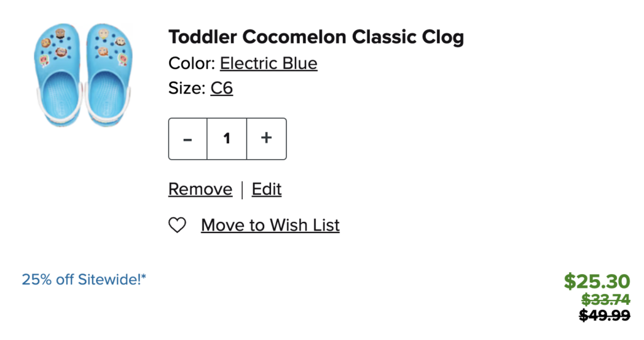Image resolution: width=644 pixels, height=340 pixels.
Task: Click the Size: label
Action: click(x=187, y=89)
